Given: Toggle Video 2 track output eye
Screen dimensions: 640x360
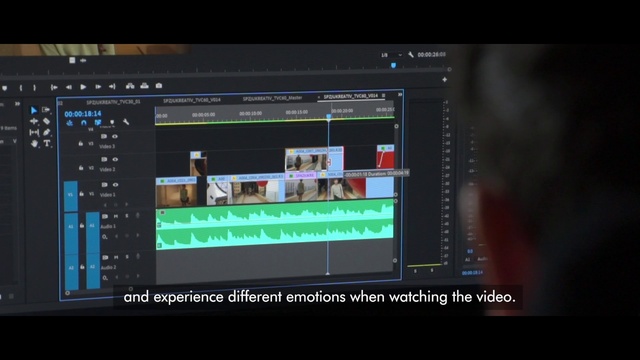Looking at the screenshot, I should (115, 159).
